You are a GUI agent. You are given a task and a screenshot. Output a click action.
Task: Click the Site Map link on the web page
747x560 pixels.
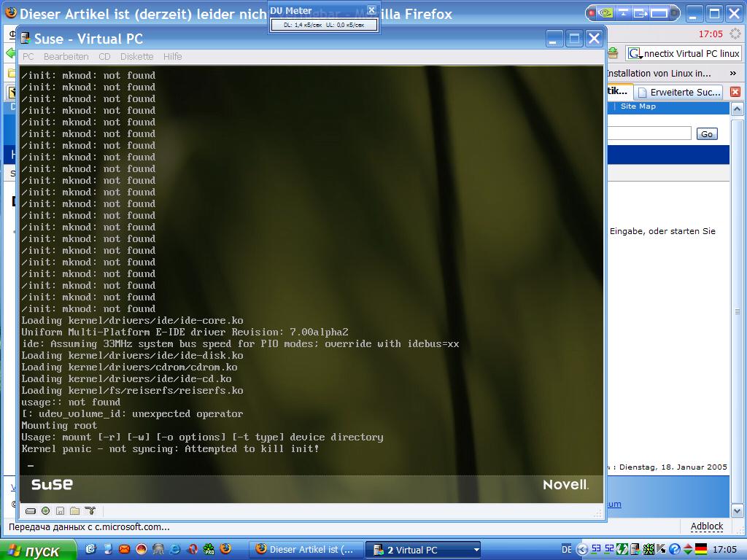638,106
